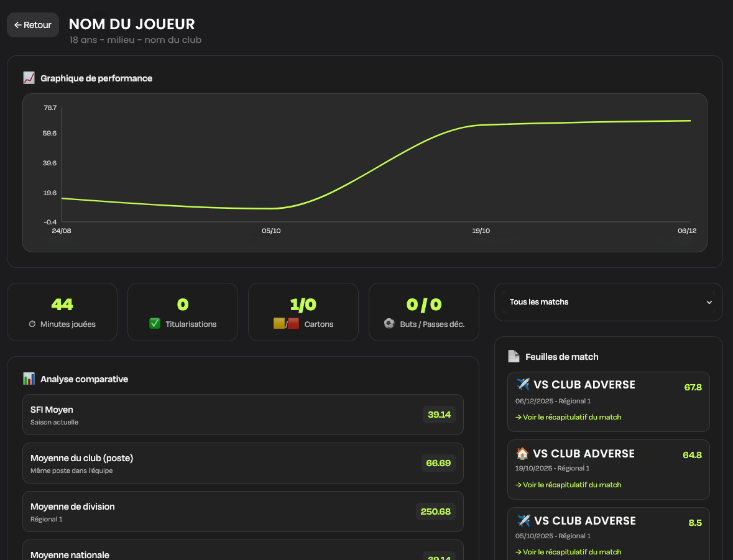Click the bar chart icon beside Analyse comparative
The height and width of the screenshot is (560, 733).
click(29, 379)
